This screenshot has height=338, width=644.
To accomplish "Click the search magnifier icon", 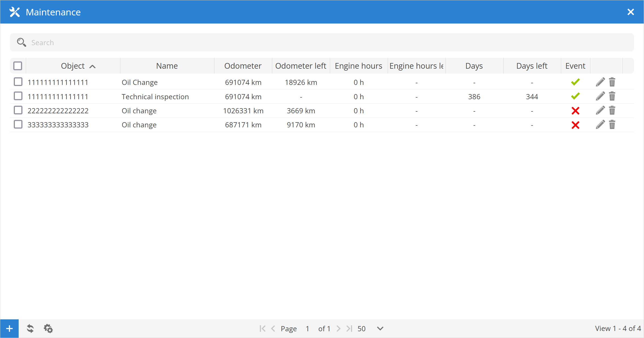I will click(x=21, y=42).
